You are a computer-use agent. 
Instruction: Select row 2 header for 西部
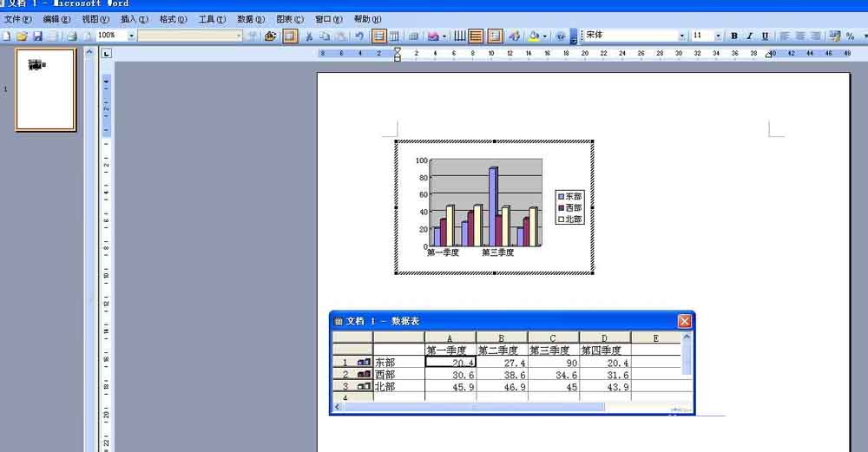[x=352, y=375]
